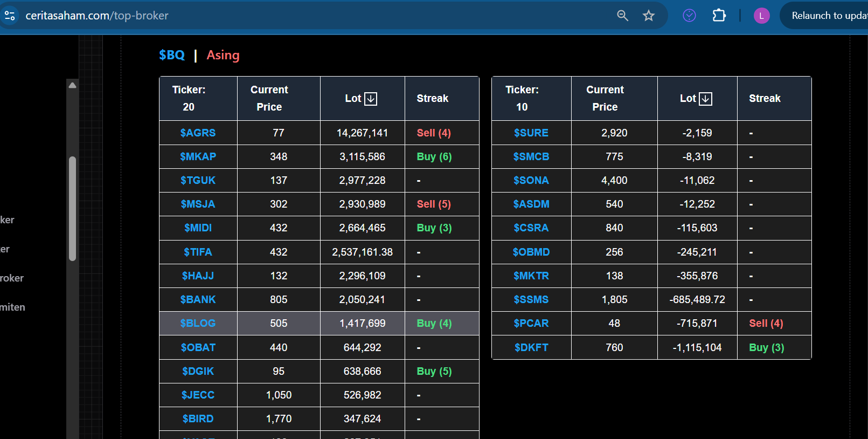The width and height of the screenshot is (868, 439).
Task: Click the site information icon in address bar
Action: pos(10,16)
